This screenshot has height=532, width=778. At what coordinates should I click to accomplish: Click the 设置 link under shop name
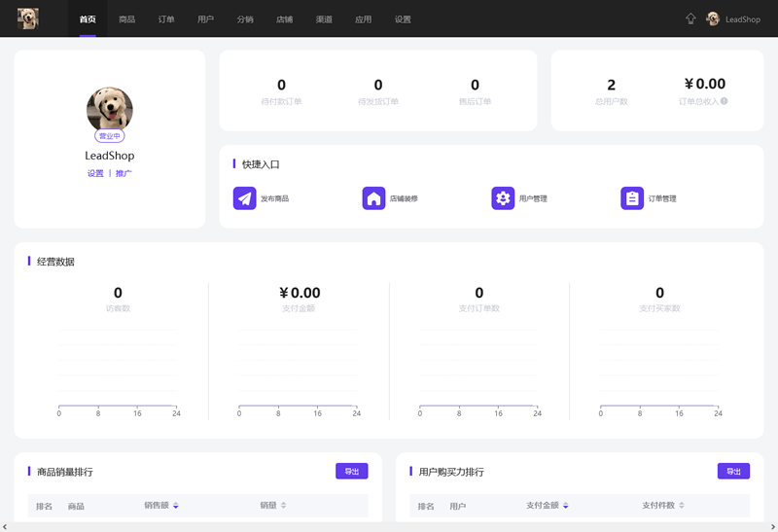coord(95,173)
